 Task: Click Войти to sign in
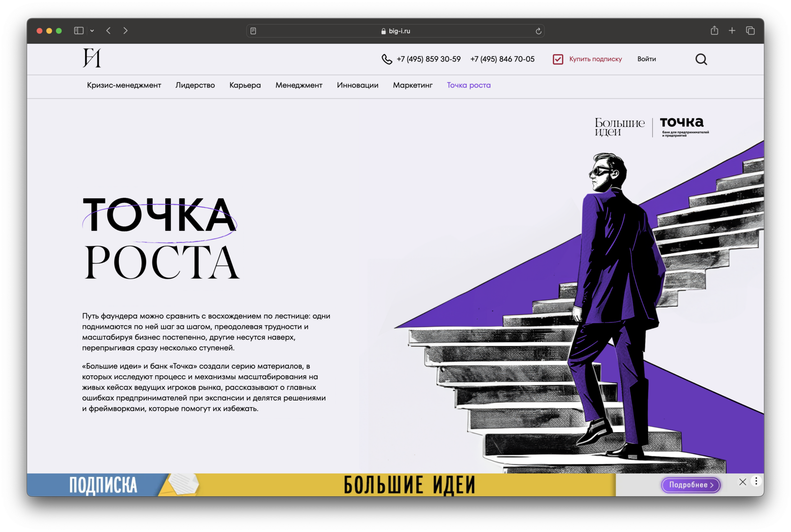coord(646,59)
